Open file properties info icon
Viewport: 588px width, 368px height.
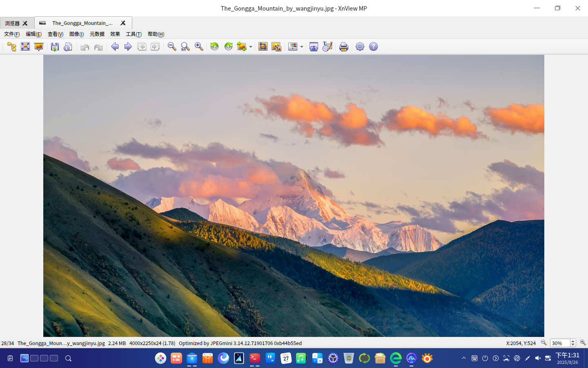tap(68, 47)
